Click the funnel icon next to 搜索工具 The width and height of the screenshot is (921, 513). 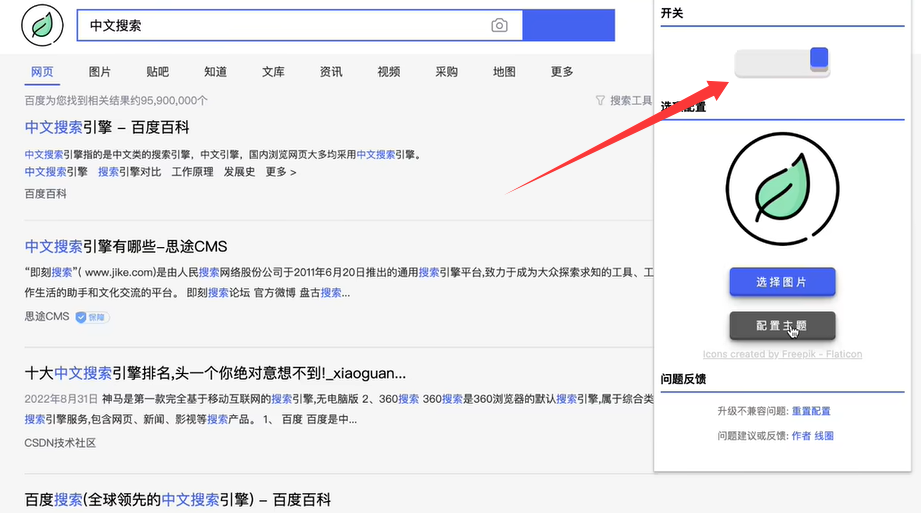[x=600, y=100]
